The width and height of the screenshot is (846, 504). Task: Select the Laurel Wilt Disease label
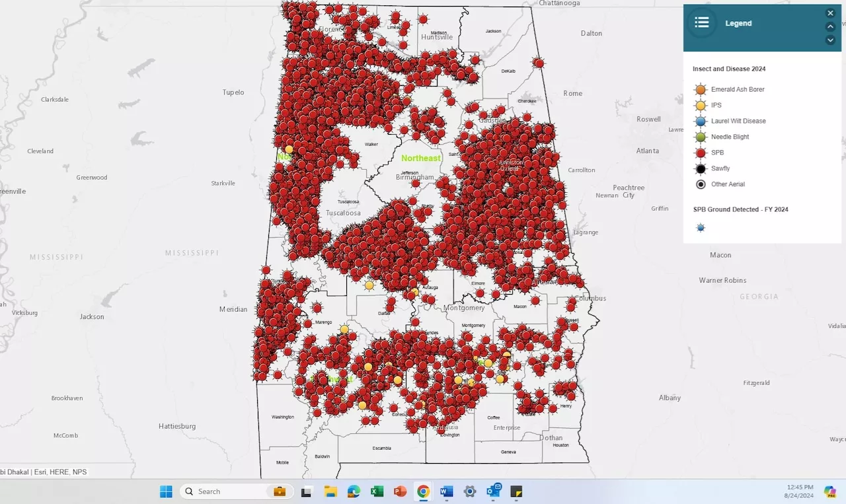tap(738, 121)
